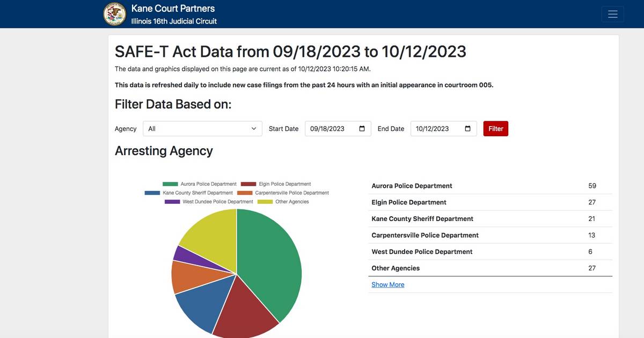Open the End Date calendar picker icon

467,129
